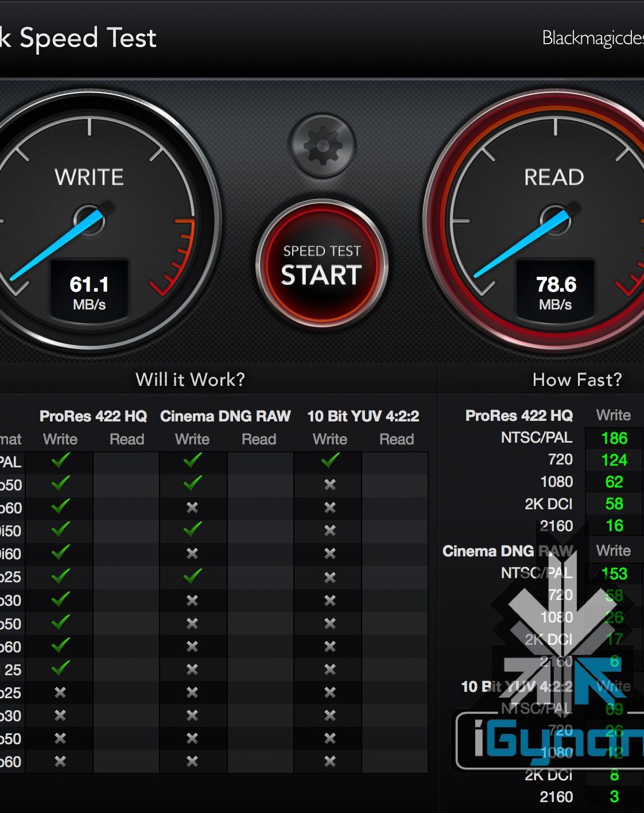Image resolution: width=644 pixels, height=813 pixels.
Task: Select the How Fast? panel heading
Action: [577, 380]
